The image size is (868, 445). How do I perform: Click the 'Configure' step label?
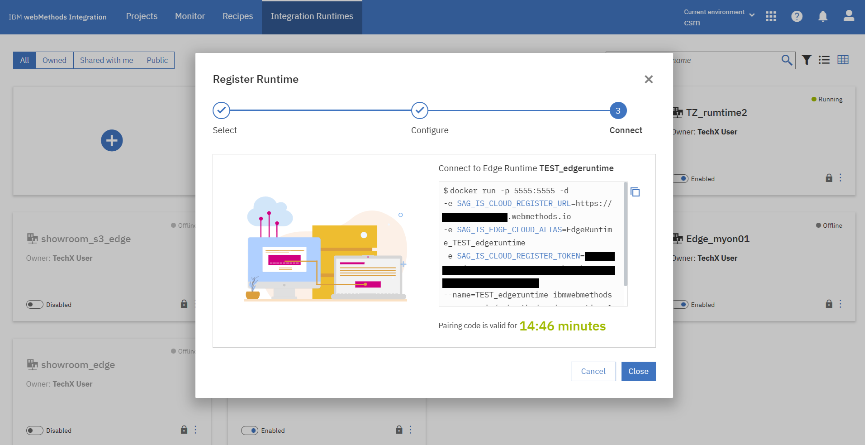(430, 130)
